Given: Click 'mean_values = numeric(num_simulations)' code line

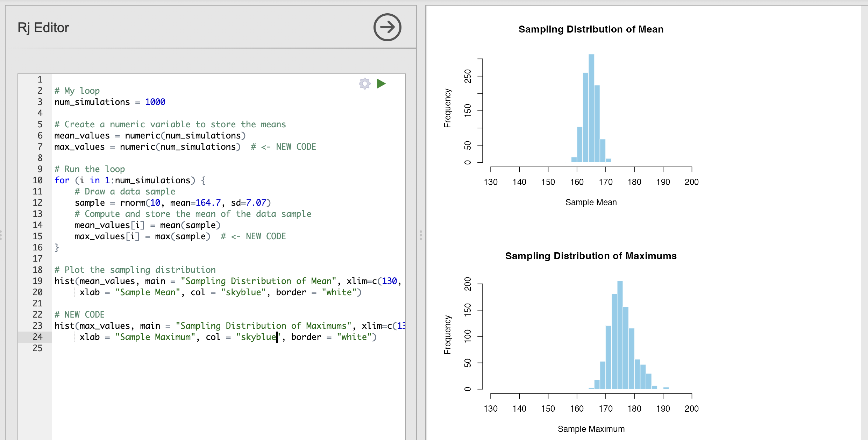Looking at the screenshot, I should coord(150,136).
